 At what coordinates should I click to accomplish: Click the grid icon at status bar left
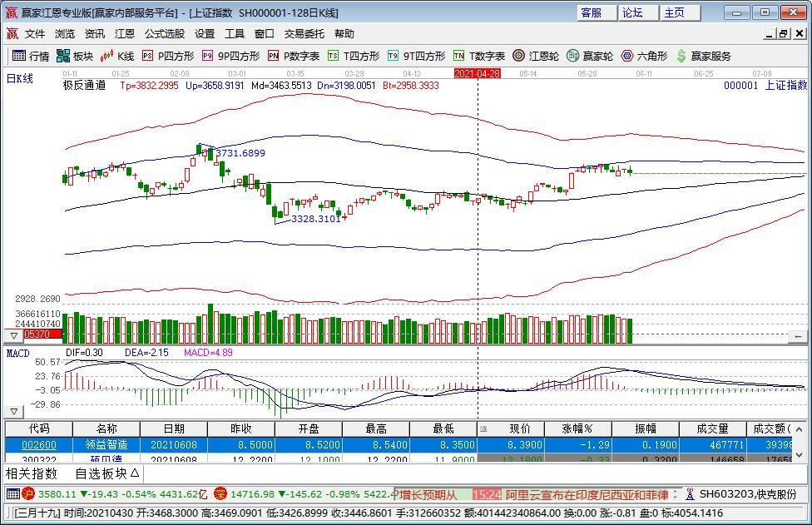[13, 494]
